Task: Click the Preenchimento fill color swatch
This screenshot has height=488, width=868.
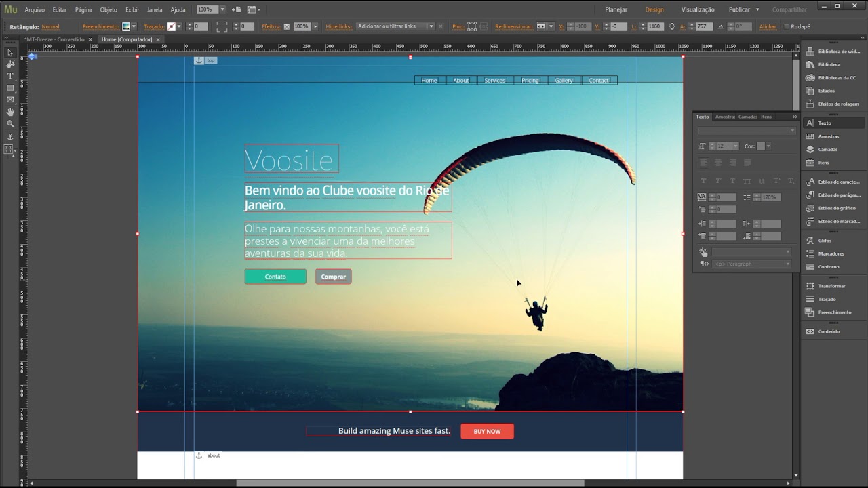Action: [126, 26]
